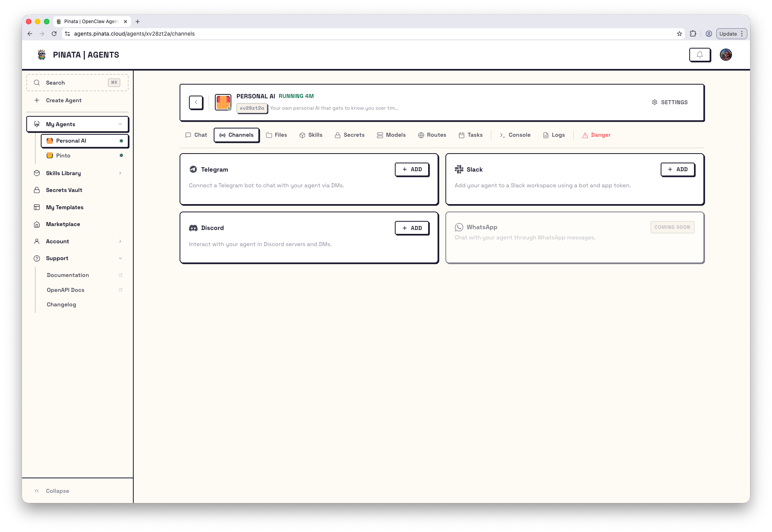Open the Chrome profile icon
Viewport: 772px width, 532px height.
[x=708, y=34]
